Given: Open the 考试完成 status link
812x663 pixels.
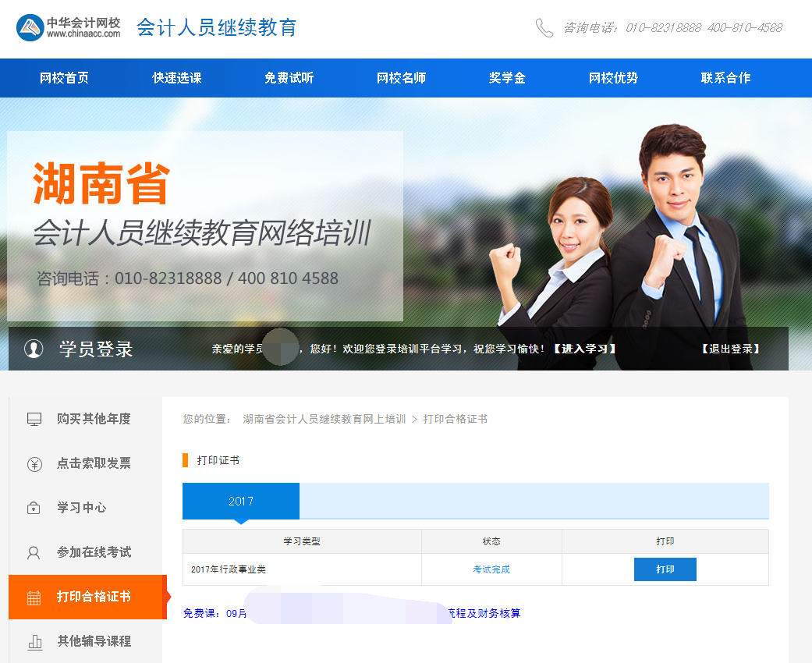Looking at the screenshot, I should (491, 569).
